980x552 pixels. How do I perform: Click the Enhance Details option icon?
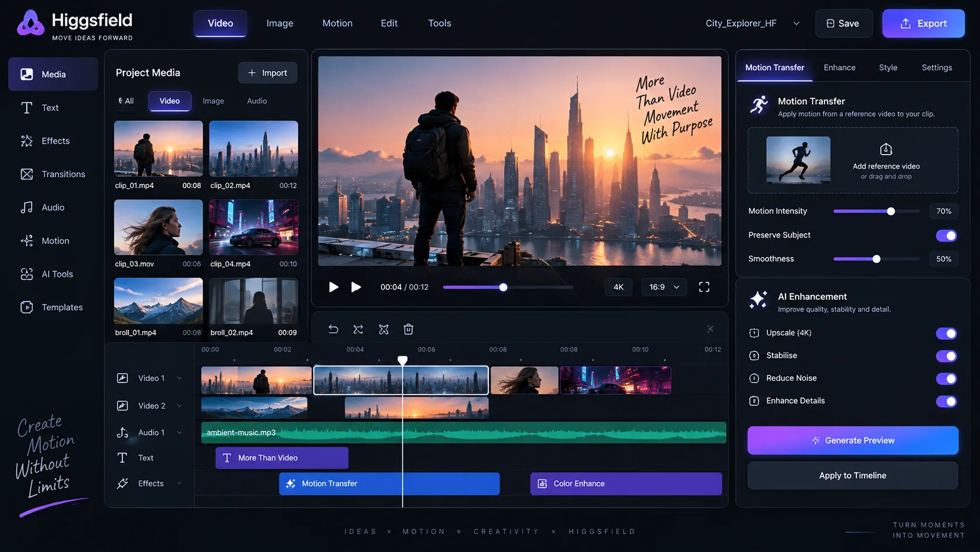[754, 401]
